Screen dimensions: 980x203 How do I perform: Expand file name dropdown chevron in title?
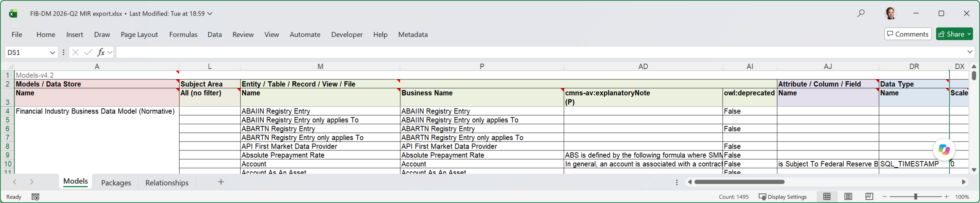click(x=210, y=13)
